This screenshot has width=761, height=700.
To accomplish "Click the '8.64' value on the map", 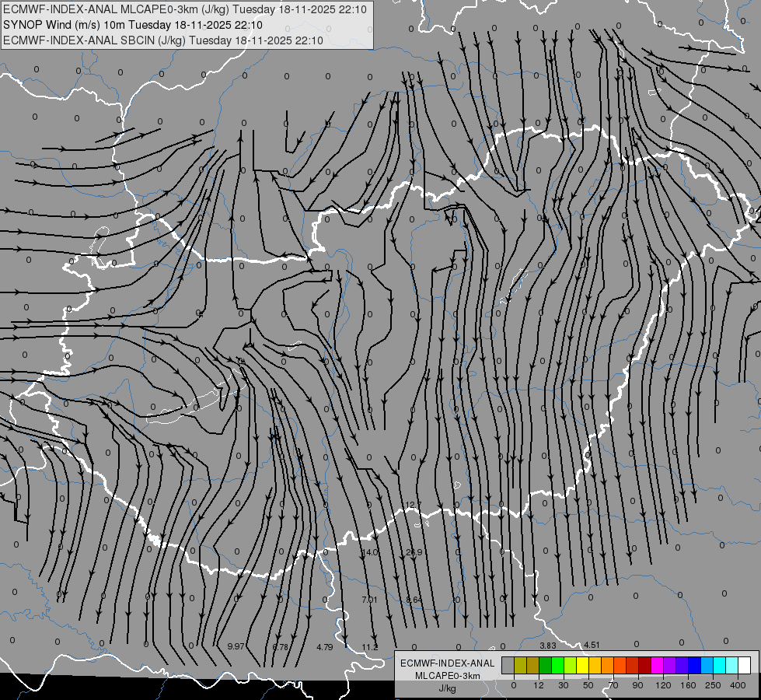I will [414, 600].
